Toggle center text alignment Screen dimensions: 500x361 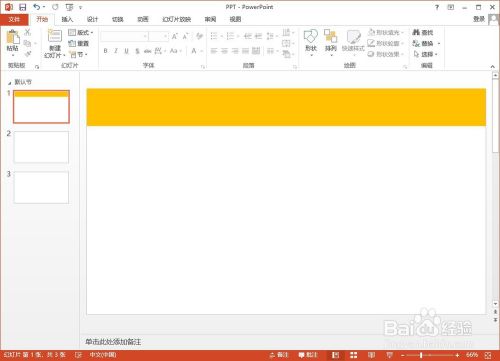coord(225,51)
